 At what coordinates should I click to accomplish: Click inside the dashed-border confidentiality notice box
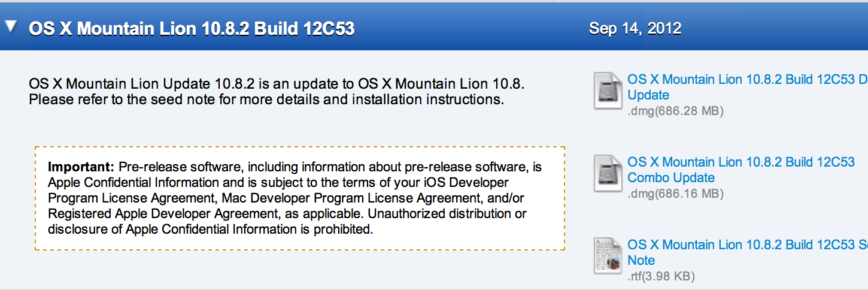[300, 198]
